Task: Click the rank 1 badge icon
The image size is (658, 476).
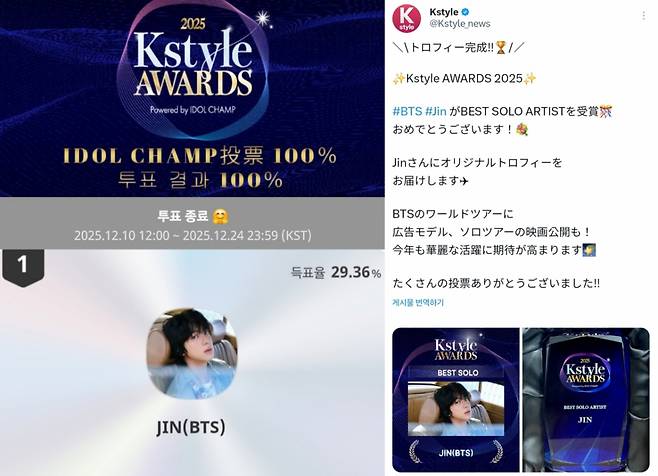Action: click(23, 267)
